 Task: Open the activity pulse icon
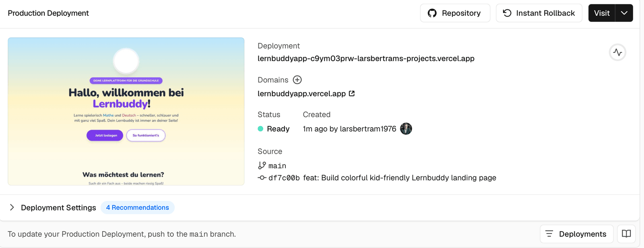(x=617, y=52)
